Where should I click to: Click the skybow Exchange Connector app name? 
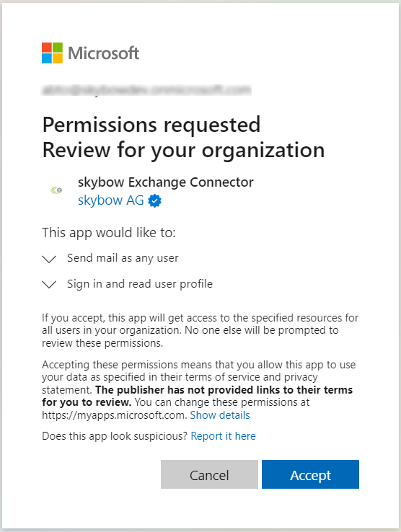[166, 182]
